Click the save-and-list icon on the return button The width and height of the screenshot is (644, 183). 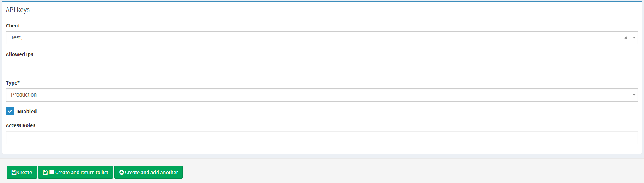[48, 173]
